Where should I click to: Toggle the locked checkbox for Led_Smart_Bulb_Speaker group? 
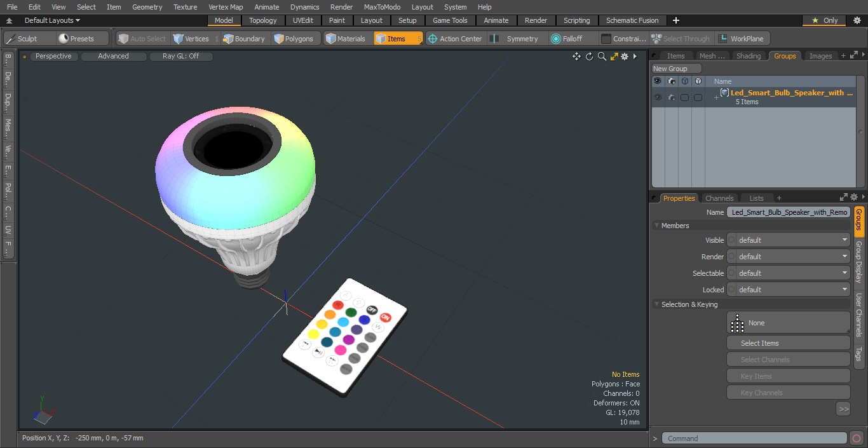coord(698,97)
